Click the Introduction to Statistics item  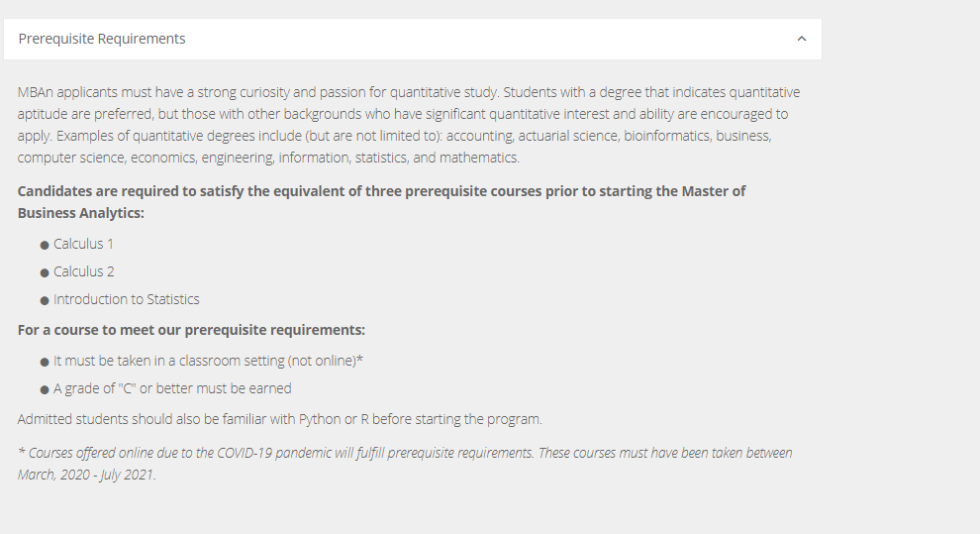click(x=127, y=299)
